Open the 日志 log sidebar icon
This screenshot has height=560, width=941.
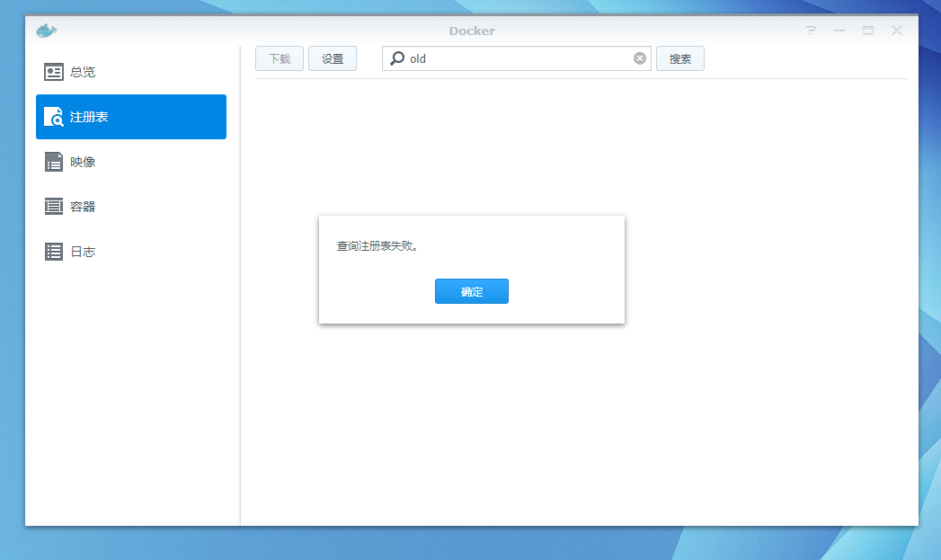(53, 252)
